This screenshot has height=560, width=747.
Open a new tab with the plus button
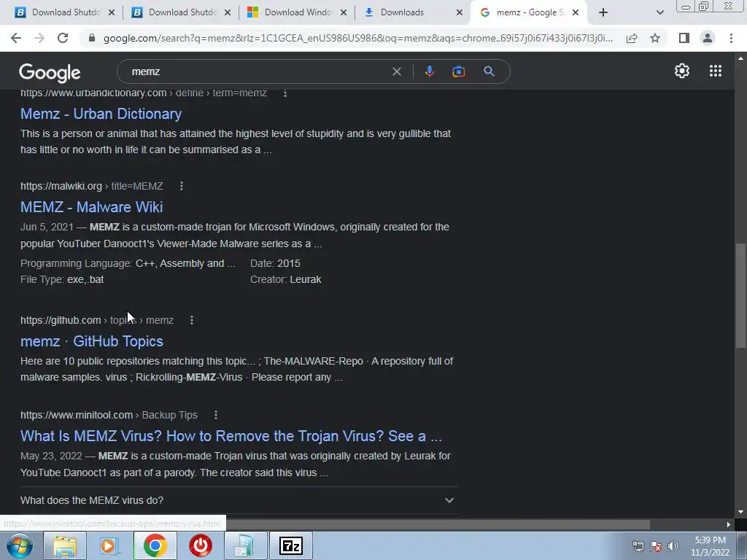click(x=603, y=12)
